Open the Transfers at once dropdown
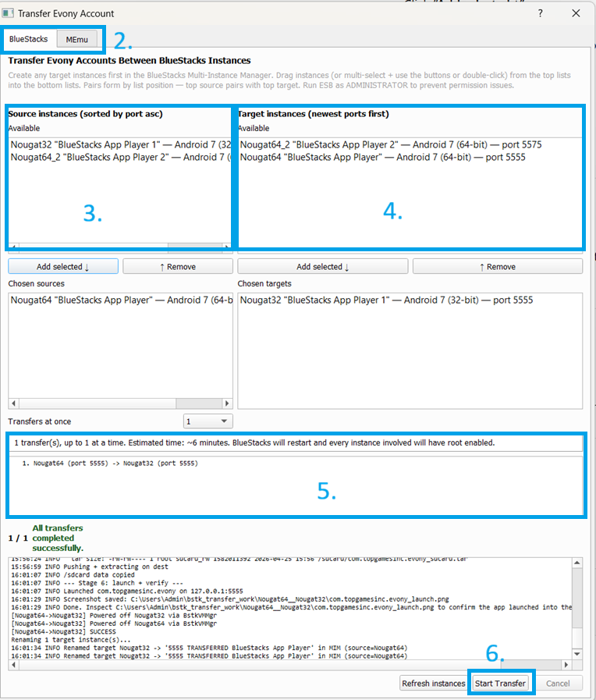This screenshot has width=596, height=700. pyautogui.click(x=208, y=421)
